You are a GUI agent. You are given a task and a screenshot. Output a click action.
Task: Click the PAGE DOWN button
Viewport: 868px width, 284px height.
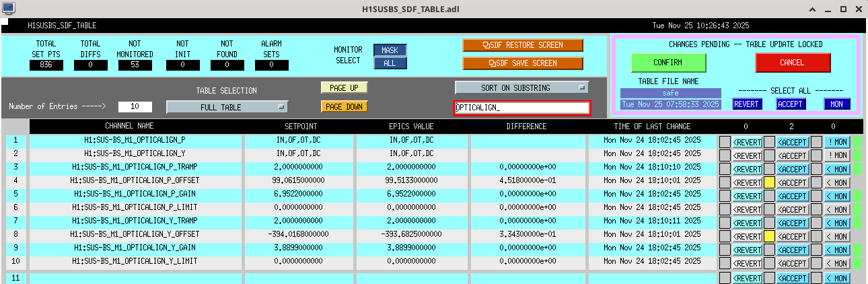tap(344, 106)
